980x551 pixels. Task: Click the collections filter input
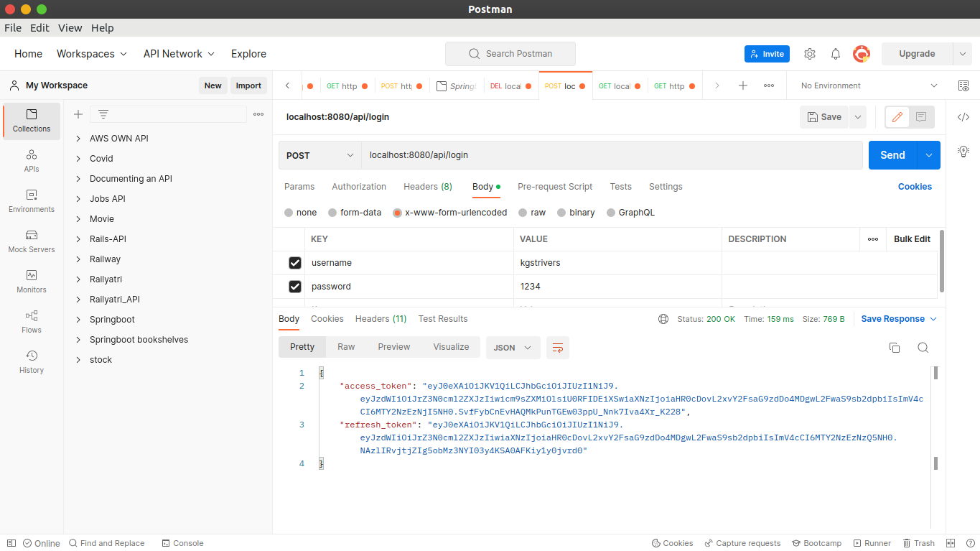click(x=168, y=114)
